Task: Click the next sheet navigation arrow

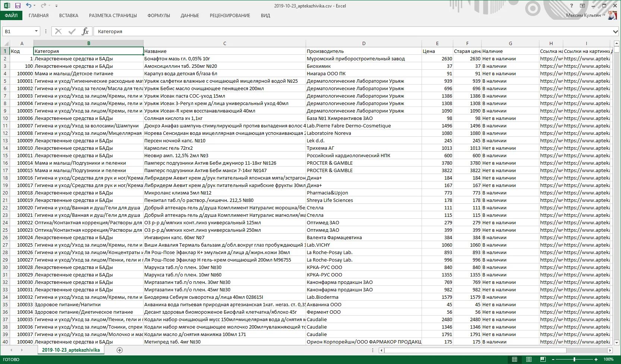Action: point(22,350)
